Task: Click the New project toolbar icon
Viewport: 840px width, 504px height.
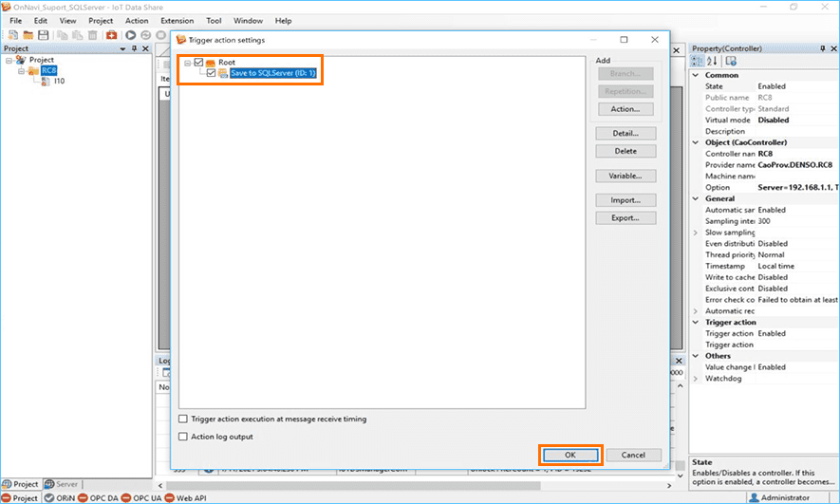Action: coord(13,35)
